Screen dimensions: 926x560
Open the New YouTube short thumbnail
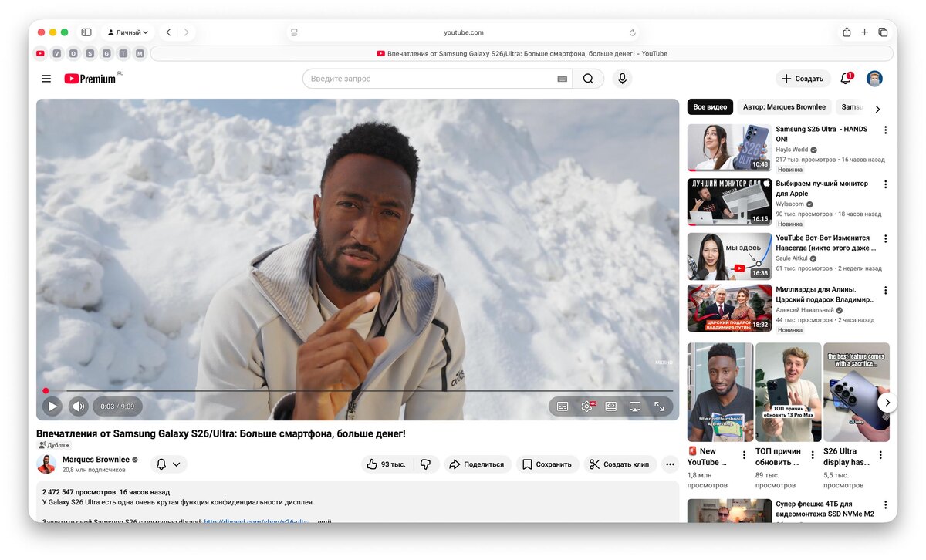(x=720, y=392)
